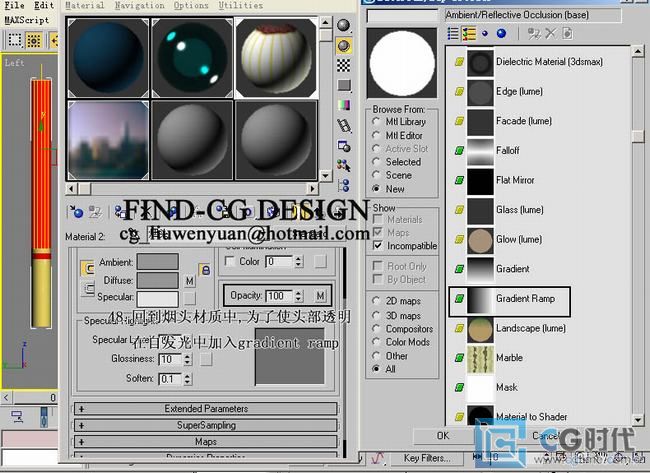650x473 pixels.
Task: Click the Update Scene Materials icon in browser
Action: (x=534, y=34)
